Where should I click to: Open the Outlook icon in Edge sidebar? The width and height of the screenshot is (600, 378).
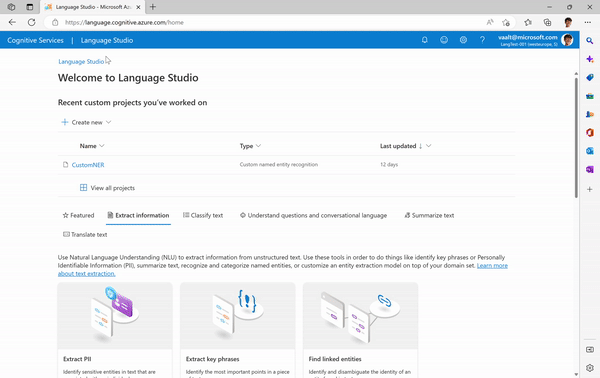[x=590, y=151]
